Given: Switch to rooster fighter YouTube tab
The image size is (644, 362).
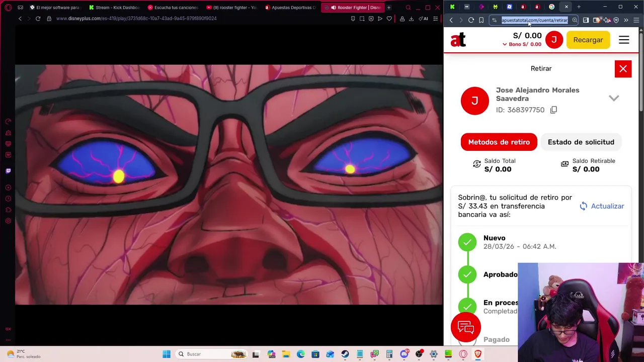Looking at the screenshot, I should pyautogui.click(x=231, y=8).
